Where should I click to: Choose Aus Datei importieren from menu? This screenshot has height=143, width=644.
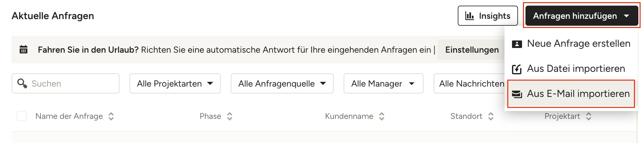(x=576, y=69)
